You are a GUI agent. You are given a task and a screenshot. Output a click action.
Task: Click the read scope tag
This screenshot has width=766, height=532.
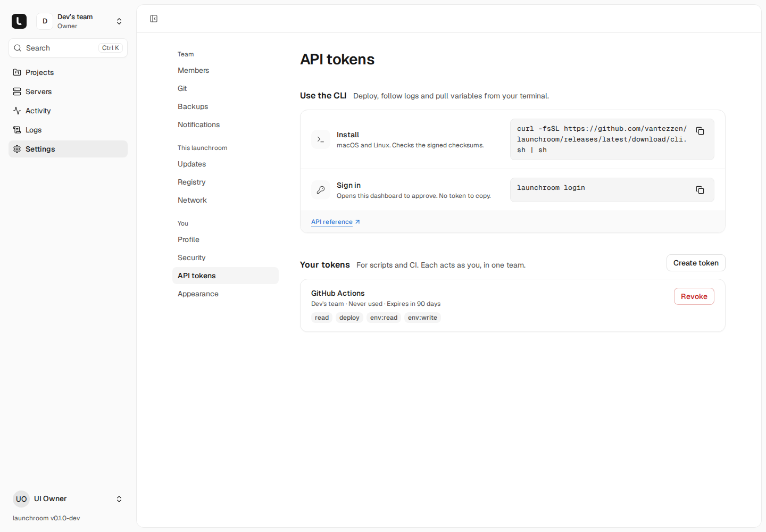click(322, 318)
